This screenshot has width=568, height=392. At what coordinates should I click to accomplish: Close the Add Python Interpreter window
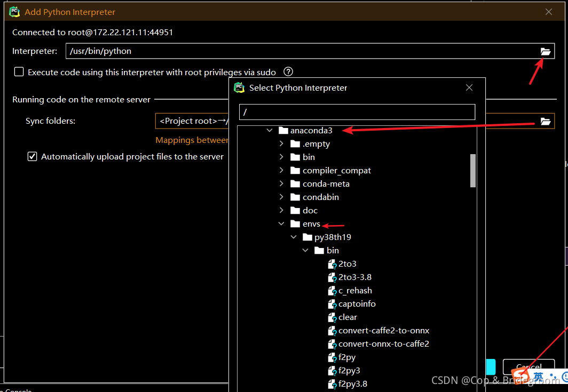(x=548, y=12)
